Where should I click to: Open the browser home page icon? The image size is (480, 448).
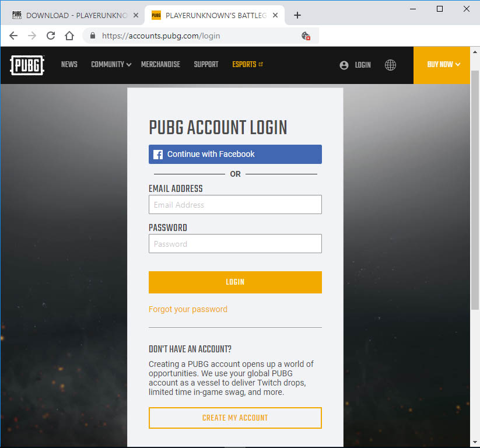tap(69, 36)
